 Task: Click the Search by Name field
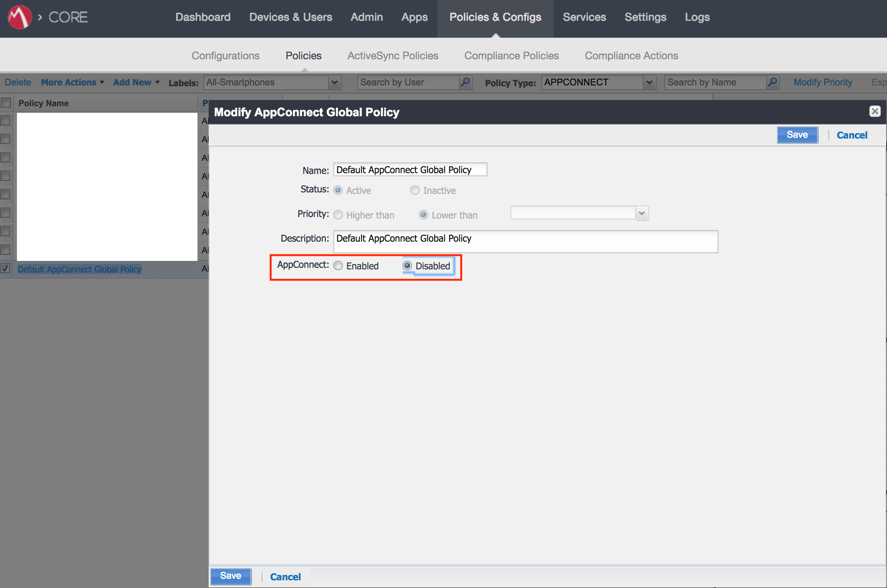click(716, 82)
